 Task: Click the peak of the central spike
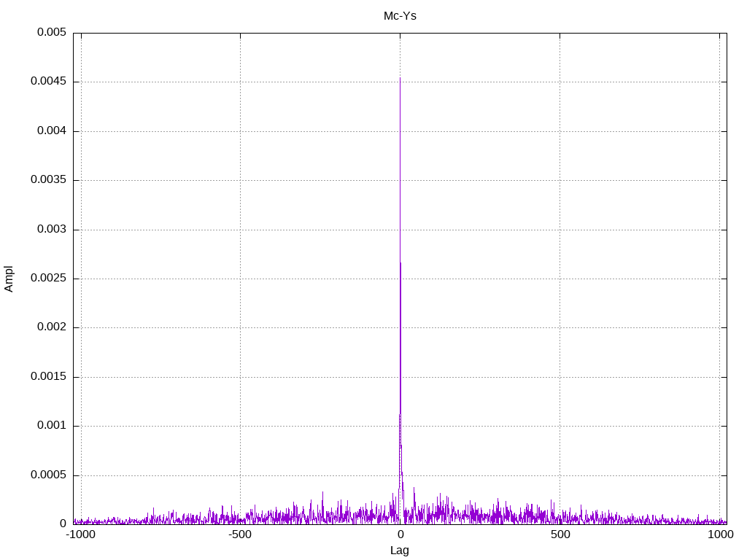tap(400, 78)
